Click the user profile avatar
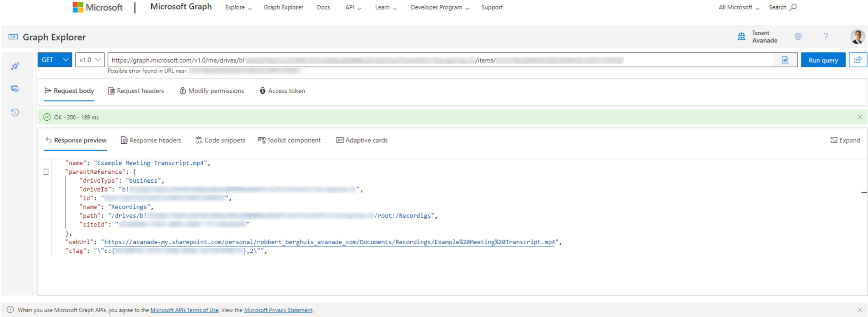868x317 pixels. pyautogui.click(x=857, y=37)
